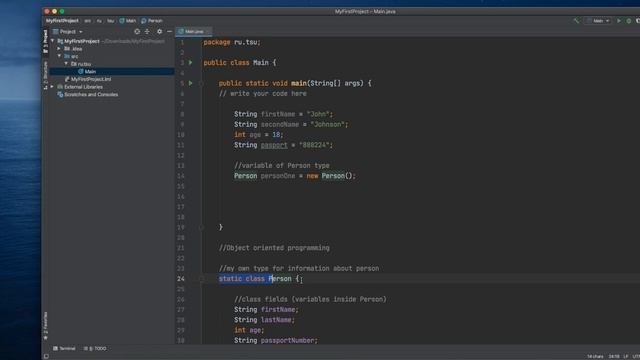Image resolution: width=640 pixels, height=360 pixels.
Task: Toggle the Project tool window side tab
Action: 45,41
